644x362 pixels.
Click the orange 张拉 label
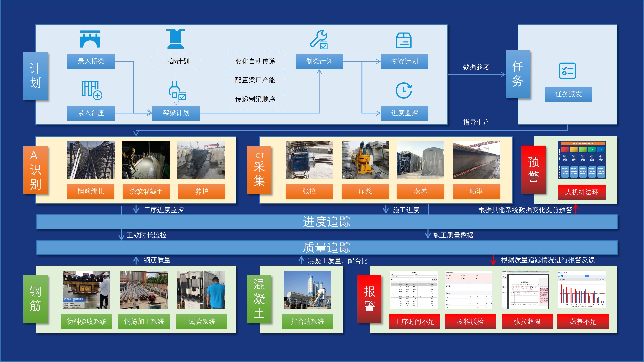(x=309, y=192)
